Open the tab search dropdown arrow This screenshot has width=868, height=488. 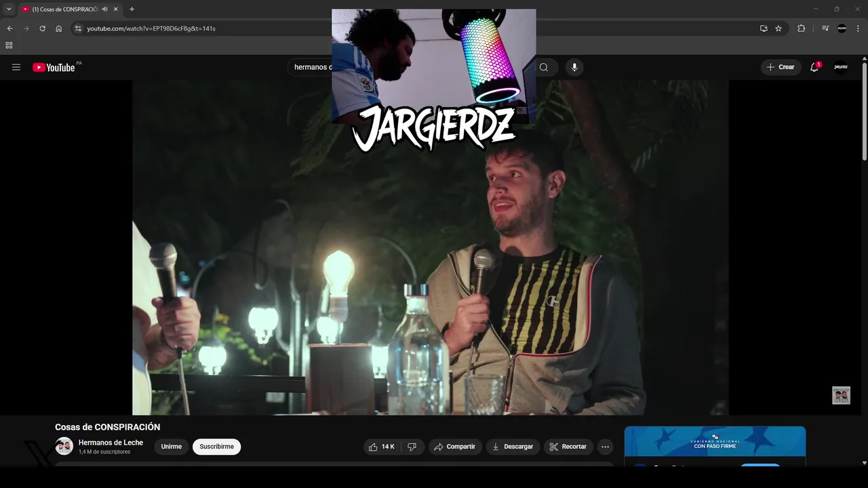(x=9, y=9)
